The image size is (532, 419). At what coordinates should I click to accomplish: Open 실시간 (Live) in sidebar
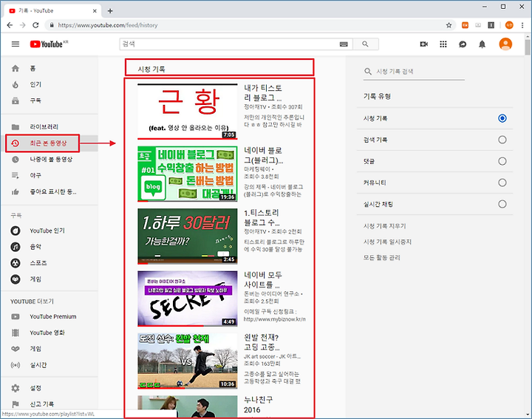pos(50,365)
